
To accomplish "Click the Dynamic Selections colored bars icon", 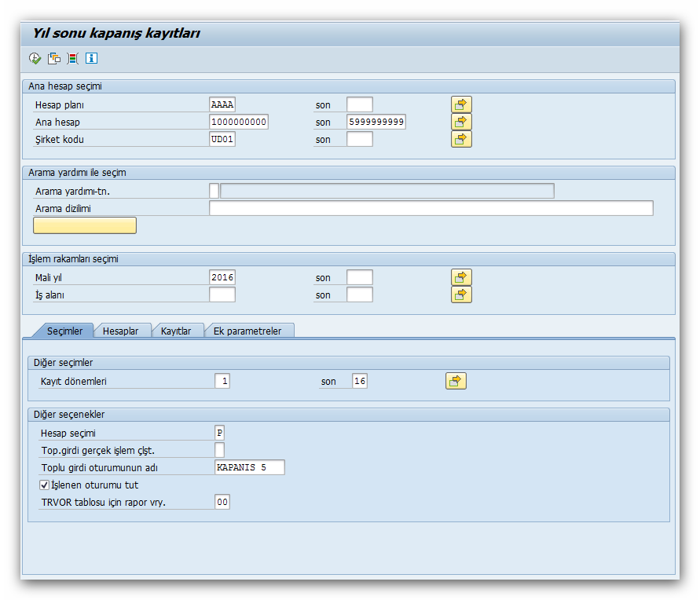I will click(73, 58).
